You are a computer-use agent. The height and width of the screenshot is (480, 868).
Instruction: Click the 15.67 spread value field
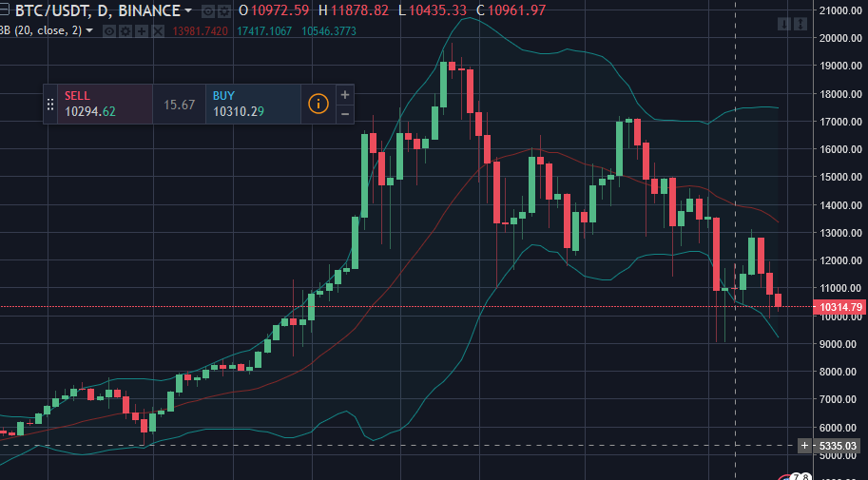point(179,105)
